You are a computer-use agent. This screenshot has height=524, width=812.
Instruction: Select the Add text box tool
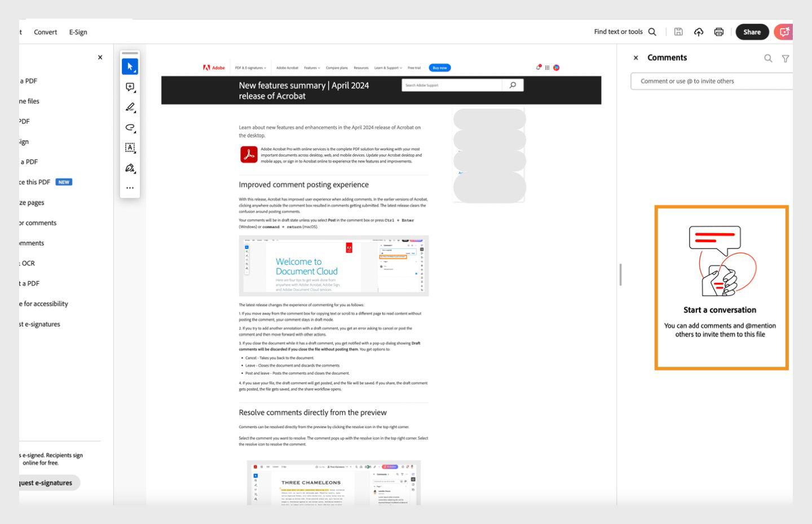tap(129, 148)
